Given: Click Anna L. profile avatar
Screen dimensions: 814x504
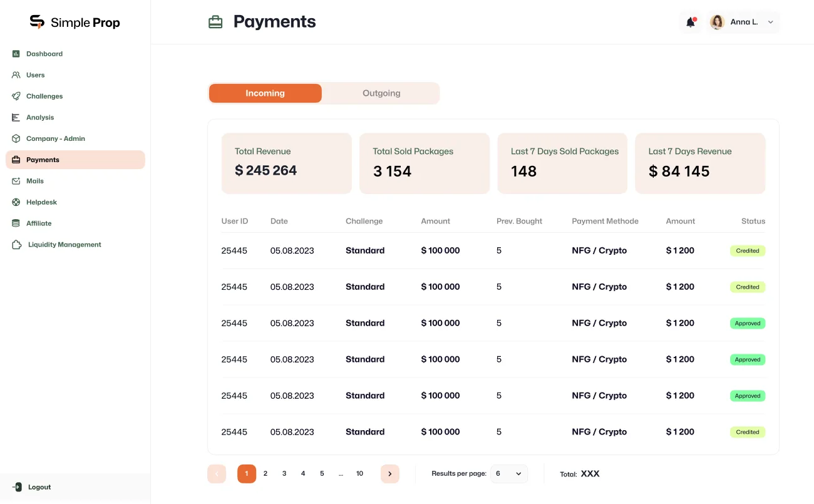Looking at the screenshot, I should tap(717, 22).
